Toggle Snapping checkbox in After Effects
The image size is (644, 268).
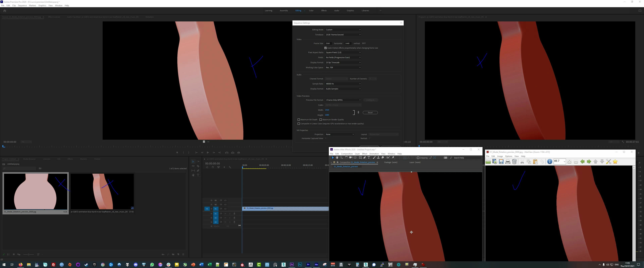[418, 158]
